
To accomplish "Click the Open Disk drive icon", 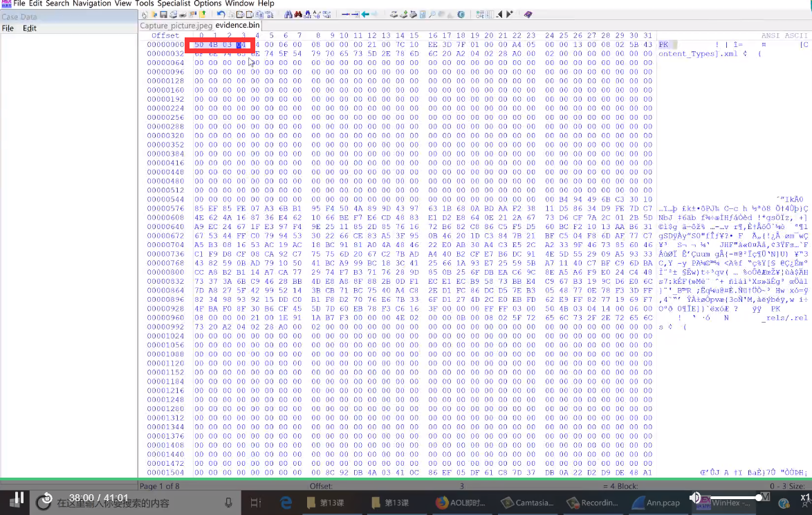I will (x=394, y=15).
